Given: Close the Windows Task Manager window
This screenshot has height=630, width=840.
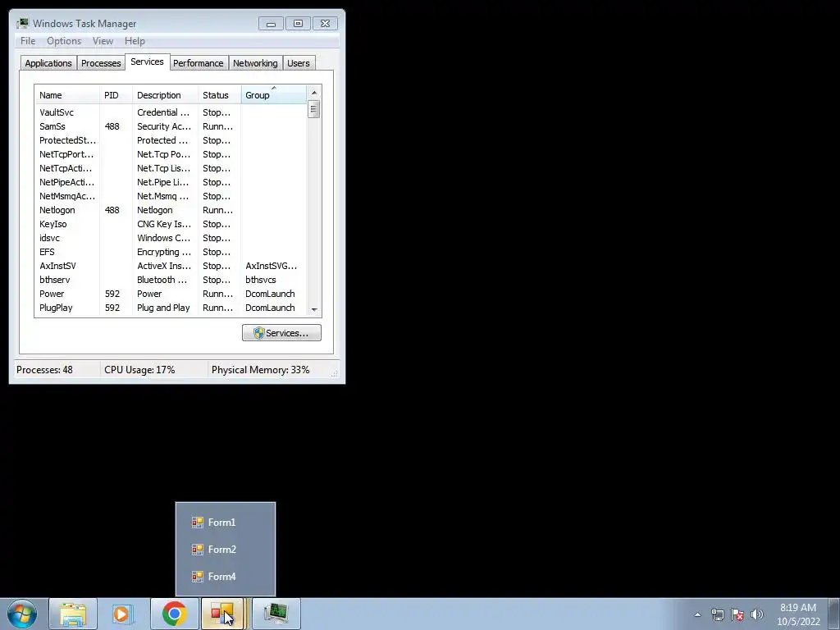Looking at the screenshot, I should [325, 24].
